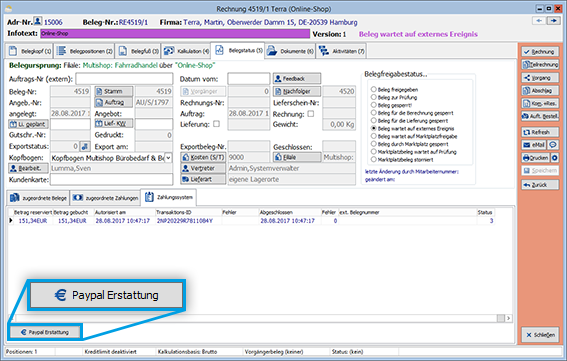Screen dimensions: 567x361
Task: Close the dialog with Schließen
Action: click(540, 335)
